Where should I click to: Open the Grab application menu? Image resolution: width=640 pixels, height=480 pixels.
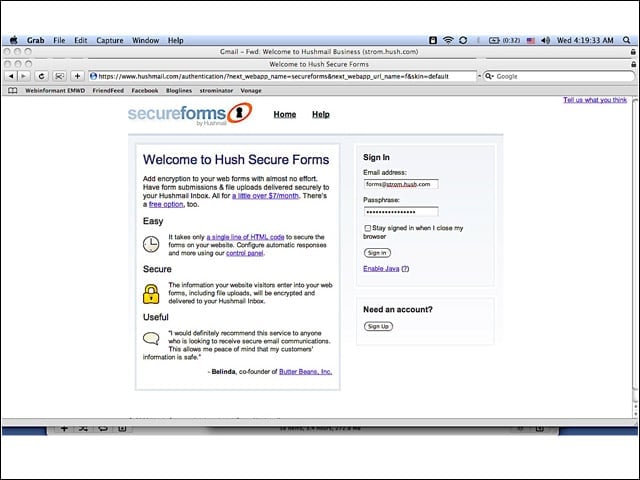tap(36, 40)
